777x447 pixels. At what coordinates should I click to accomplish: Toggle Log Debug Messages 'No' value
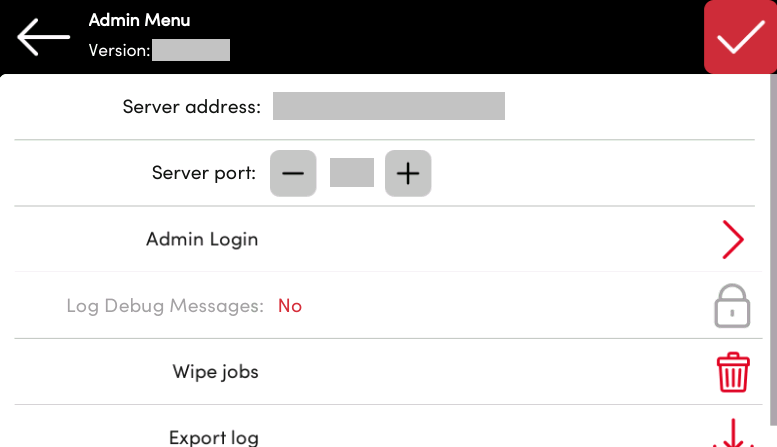(x=290, y=306)
